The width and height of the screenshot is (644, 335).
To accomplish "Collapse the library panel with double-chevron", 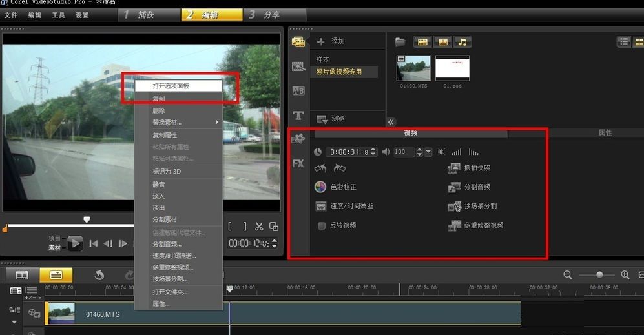I will [391, 122].
